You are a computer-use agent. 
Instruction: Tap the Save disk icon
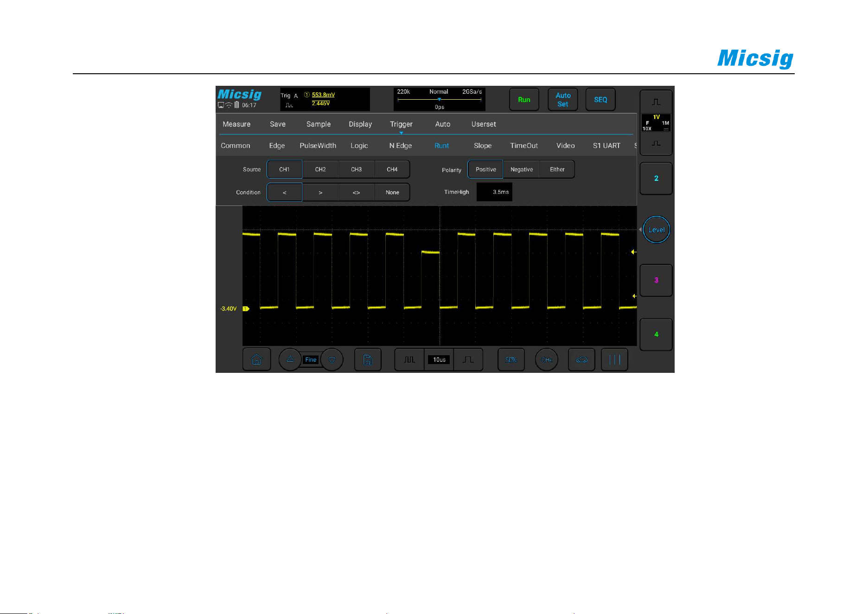click(368, 359)
